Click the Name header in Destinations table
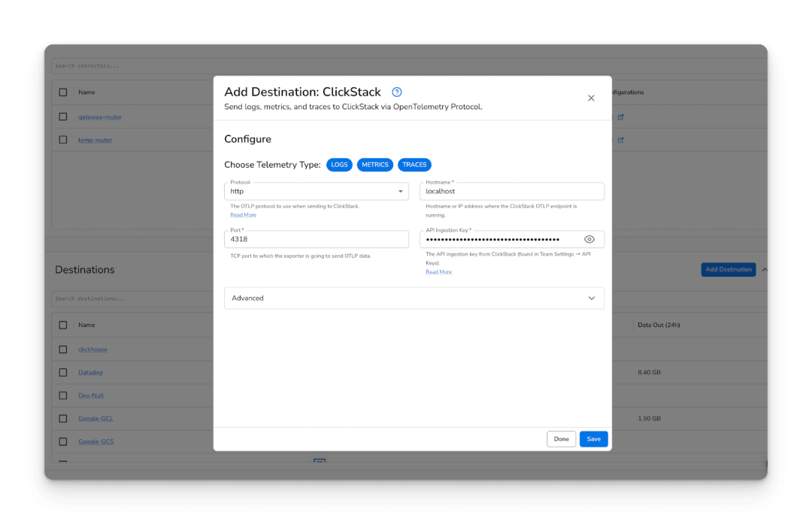The image size is (812, 524). [86, 326]
